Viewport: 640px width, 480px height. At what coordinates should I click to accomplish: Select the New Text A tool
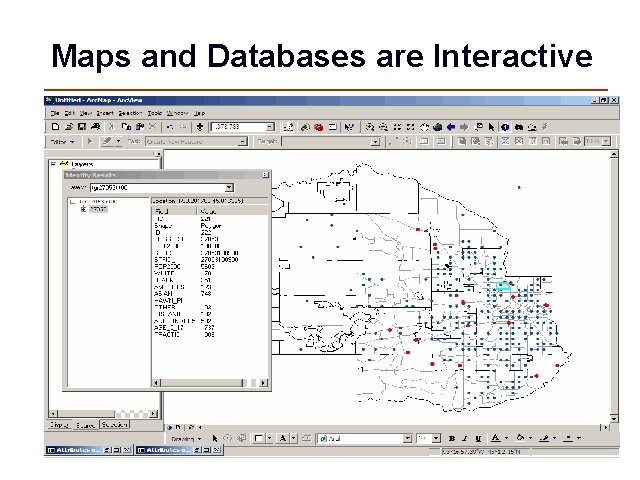(x=282, y=438)
